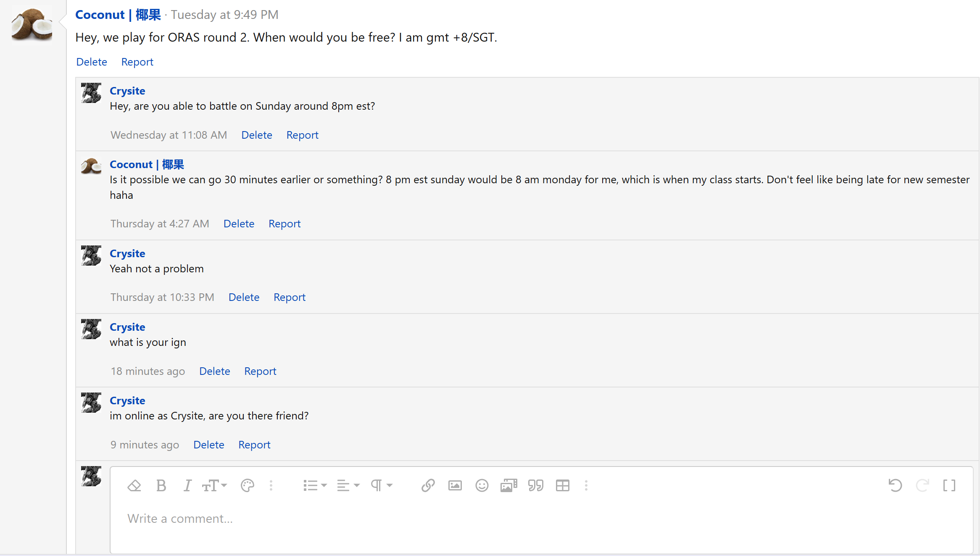Open the Alignment dropdown
Image resolution: width=980 pixels, height=556 pixels.
point(348,486)
